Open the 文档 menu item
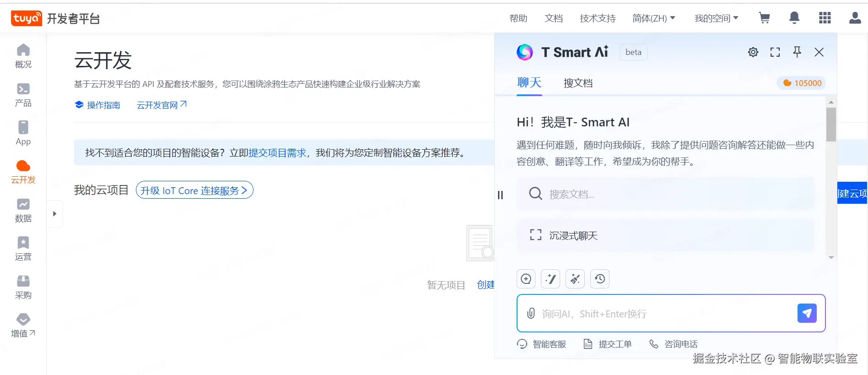Viewport: 868px width, 375px height. click(554, 18)
